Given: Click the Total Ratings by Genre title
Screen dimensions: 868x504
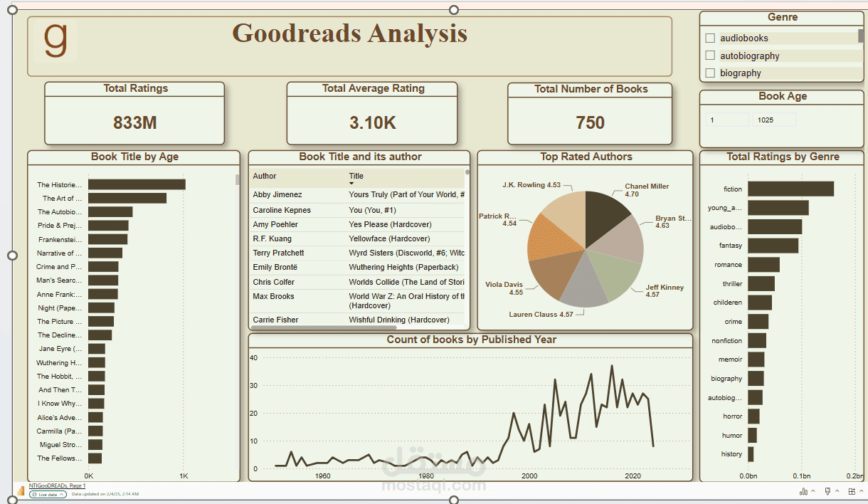Looking at the screenshot, I should point(783,157).
